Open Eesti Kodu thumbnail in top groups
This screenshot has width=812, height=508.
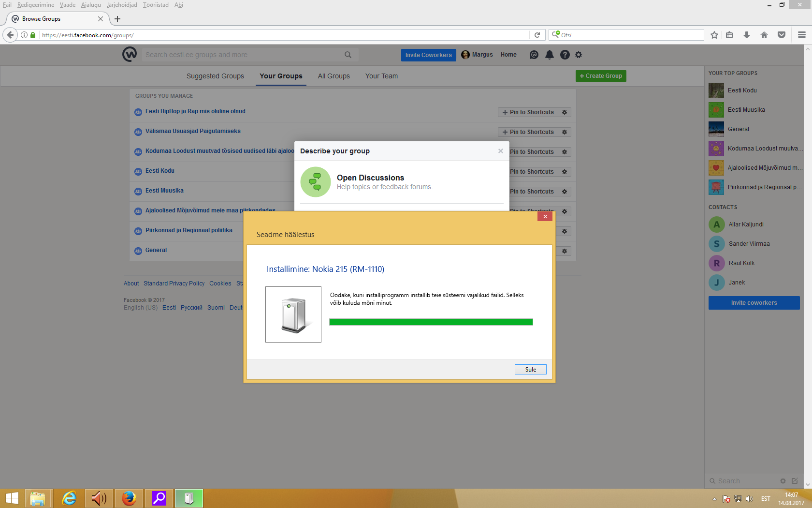tap(716, 90)
